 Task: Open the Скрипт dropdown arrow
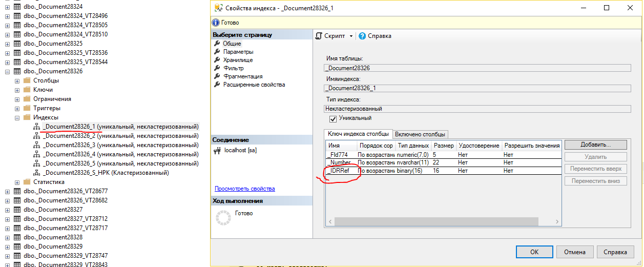[x=351, y=36]
